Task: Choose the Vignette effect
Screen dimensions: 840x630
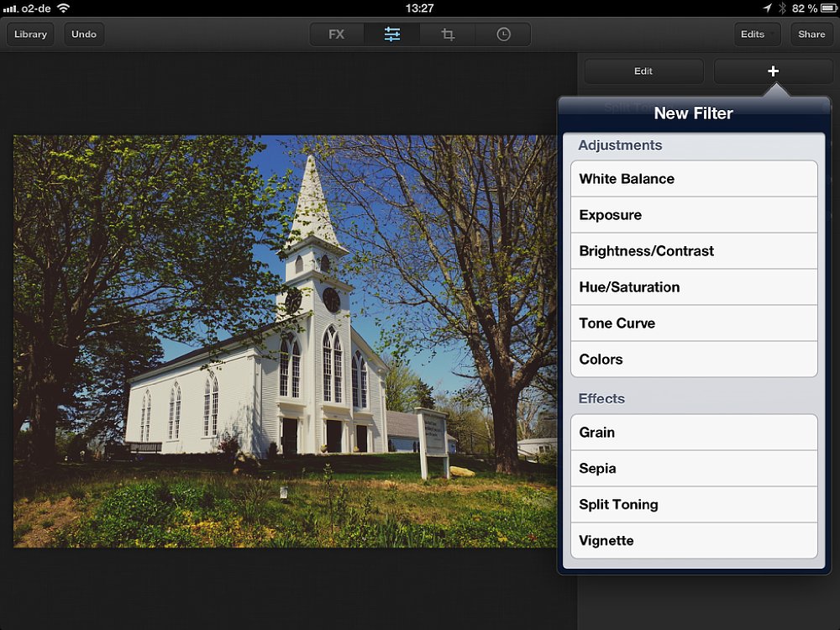Action: (694, 541)
